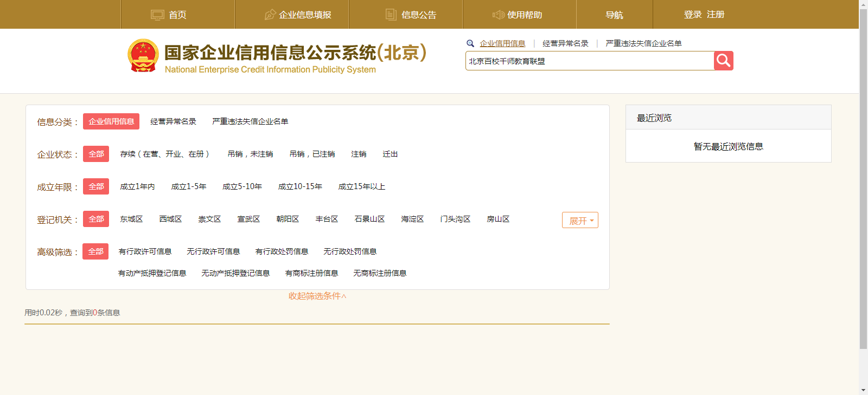The image size is (868, 395).
Task: Click the red search magnifier button
Action: (x=723, y=61)
